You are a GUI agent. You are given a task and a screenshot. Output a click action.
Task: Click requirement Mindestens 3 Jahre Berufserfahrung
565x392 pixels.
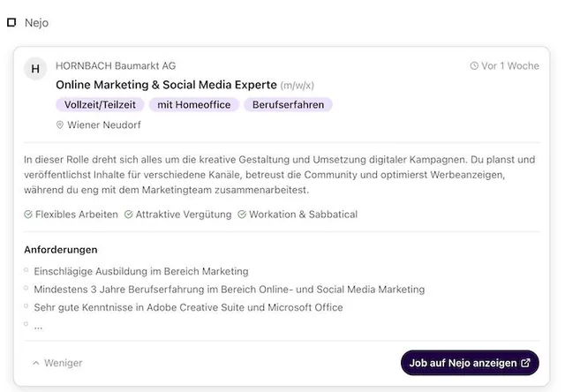(x=230, y=290)
